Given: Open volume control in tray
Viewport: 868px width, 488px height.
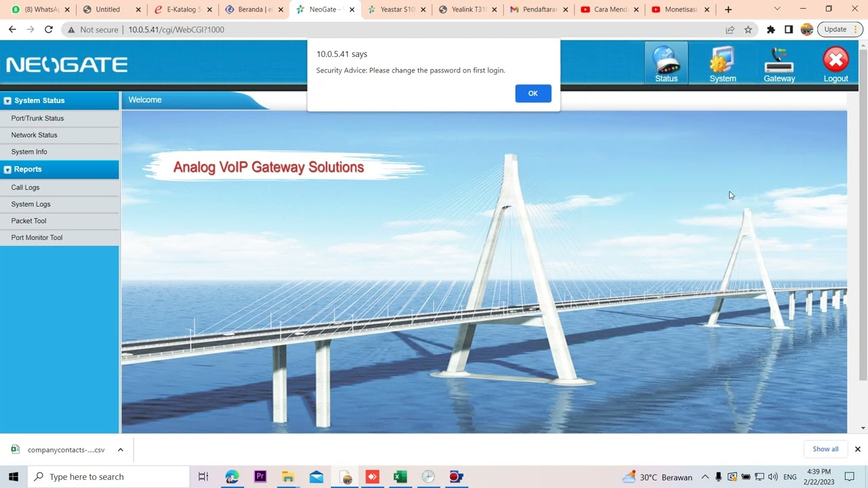Looking at the screenshot, I should [773, 476].
